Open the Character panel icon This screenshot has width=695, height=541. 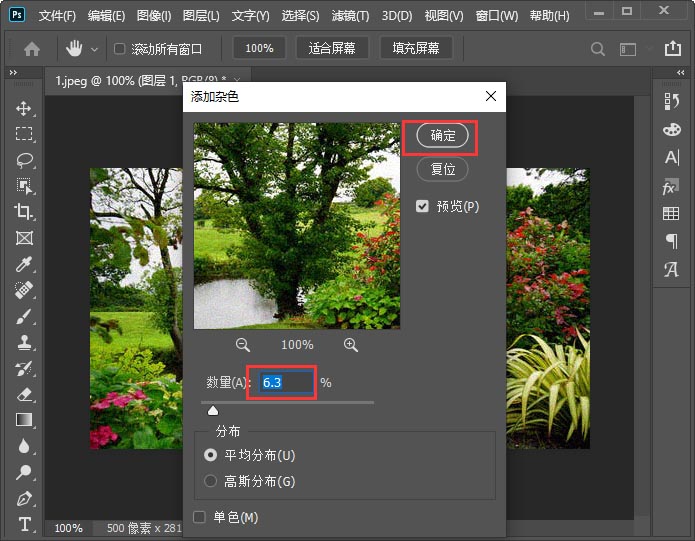pos(672,158)
